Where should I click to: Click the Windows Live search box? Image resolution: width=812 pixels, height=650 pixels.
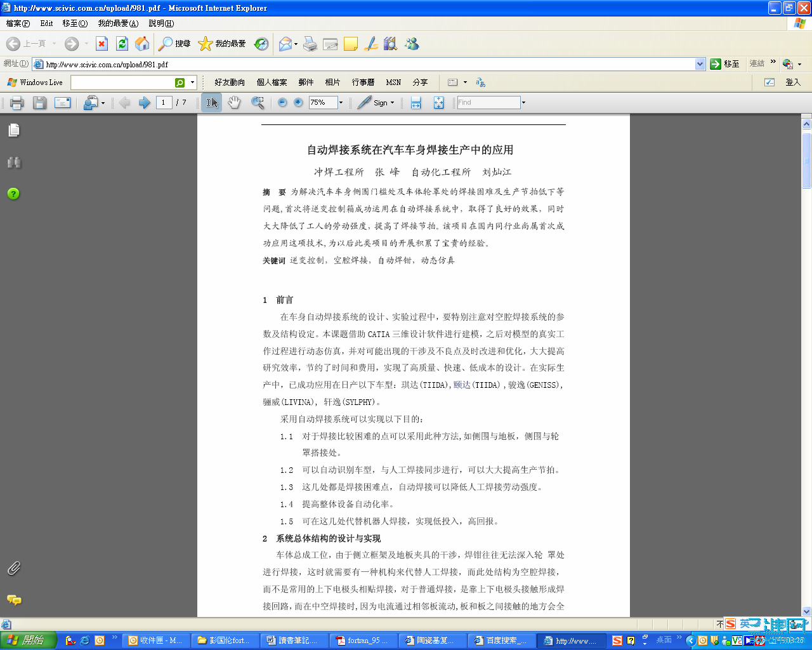coord(122,83)
